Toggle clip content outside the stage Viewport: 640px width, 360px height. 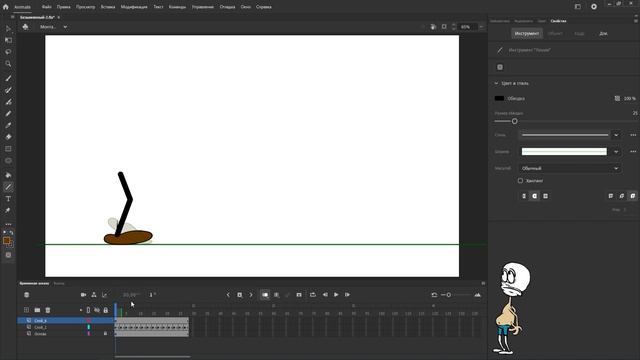[x=444, y=27]
